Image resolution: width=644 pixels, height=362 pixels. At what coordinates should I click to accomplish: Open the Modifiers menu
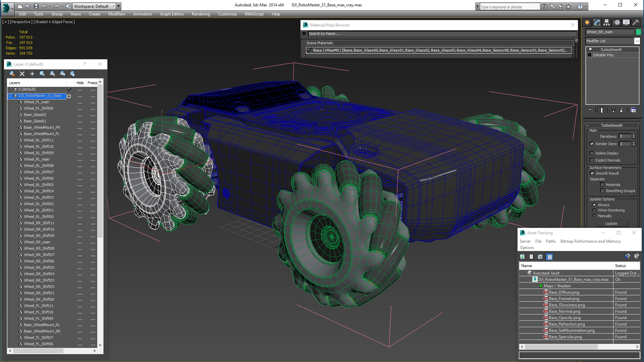point(116,14)
